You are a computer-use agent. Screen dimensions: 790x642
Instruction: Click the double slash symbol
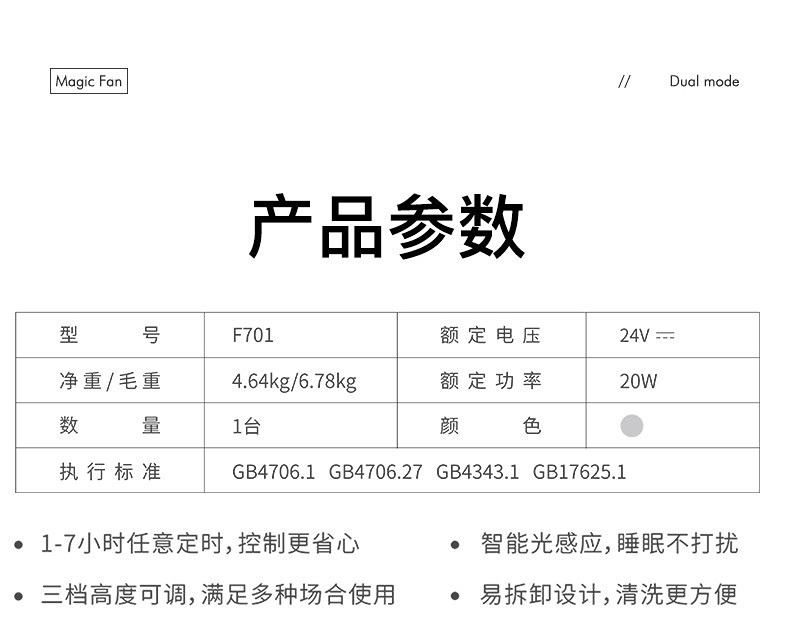click(624, 81)
